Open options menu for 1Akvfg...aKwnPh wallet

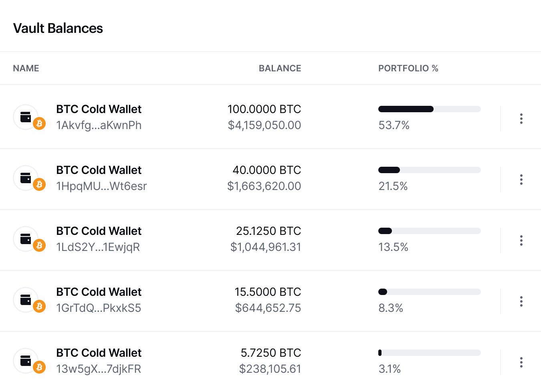pos(521,119)
